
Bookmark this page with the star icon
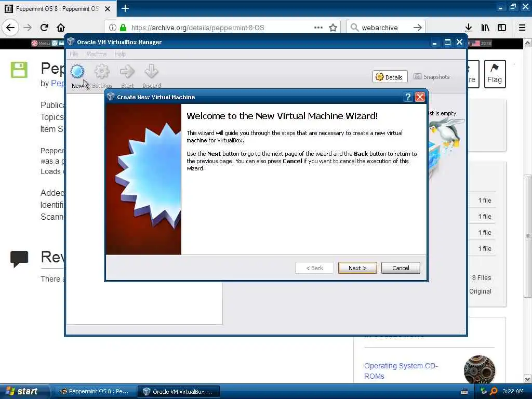[x=333, y=28]
